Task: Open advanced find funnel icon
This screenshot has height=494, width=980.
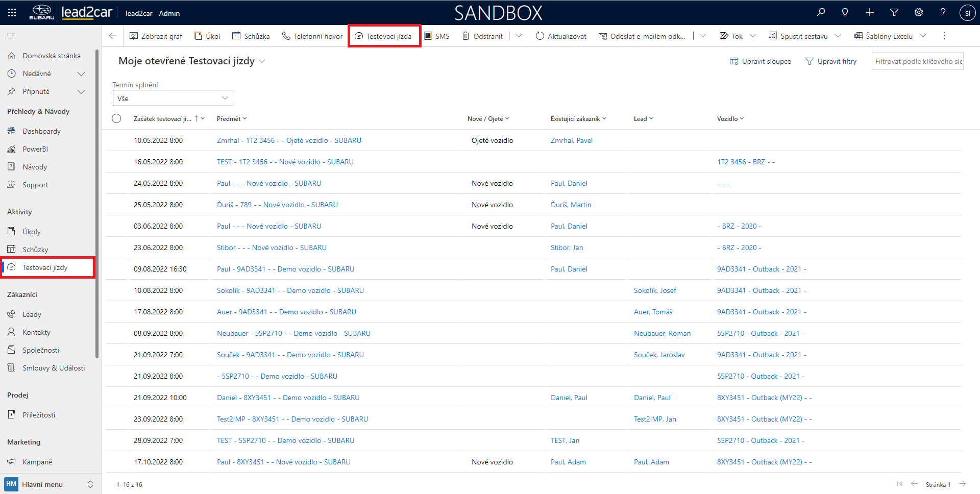Action: (894, 13)
